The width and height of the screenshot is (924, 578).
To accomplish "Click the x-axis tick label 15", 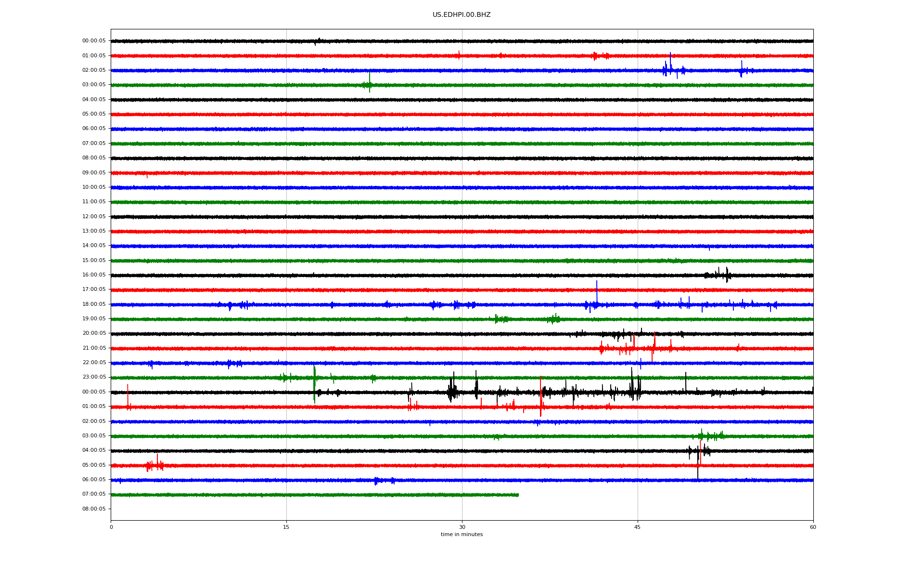I will click(x=286, y=527).
